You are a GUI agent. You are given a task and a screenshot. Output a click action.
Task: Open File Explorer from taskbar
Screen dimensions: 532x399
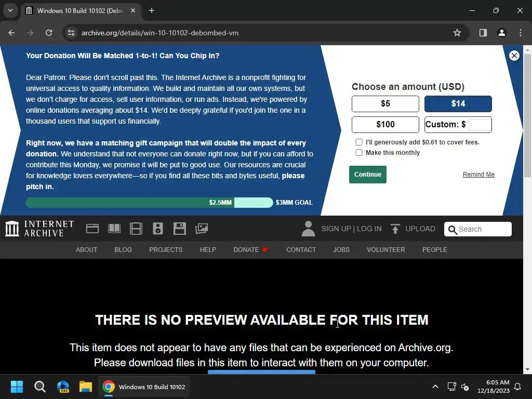click(x=86, y=387)
